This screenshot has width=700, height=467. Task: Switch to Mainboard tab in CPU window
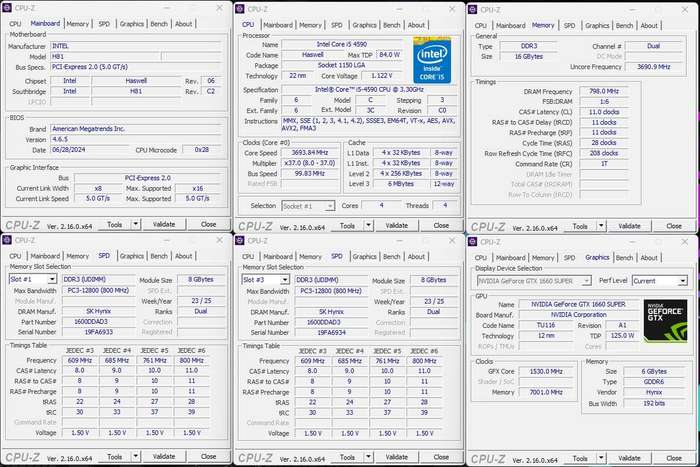click(x=278, y=25)
